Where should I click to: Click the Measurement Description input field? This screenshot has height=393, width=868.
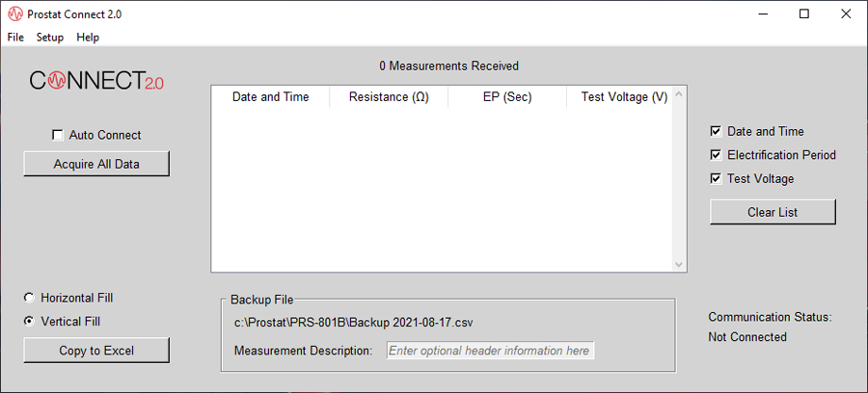pyautogui.click(x=490, y=351)
